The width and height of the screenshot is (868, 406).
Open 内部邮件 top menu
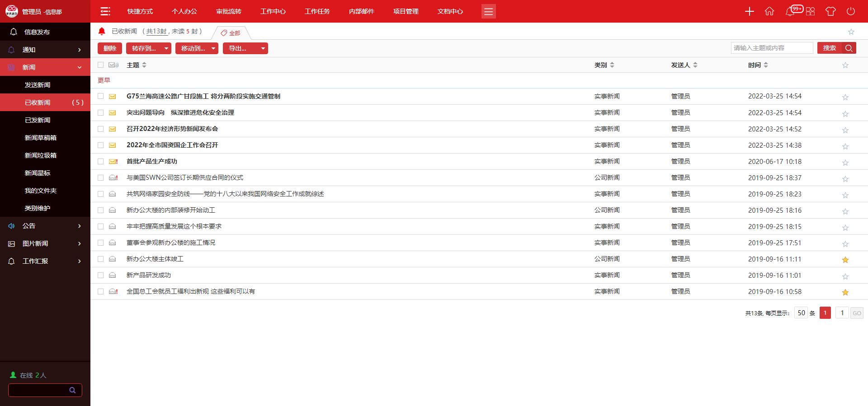(x=361, y=11)
